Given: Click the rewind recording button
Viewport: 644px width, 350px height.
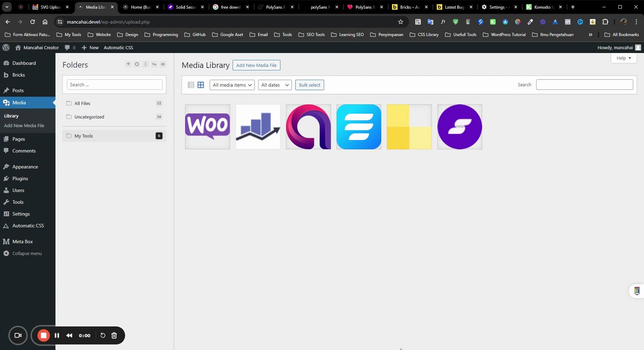Looking at the screenshot, I should coord(69,335).
